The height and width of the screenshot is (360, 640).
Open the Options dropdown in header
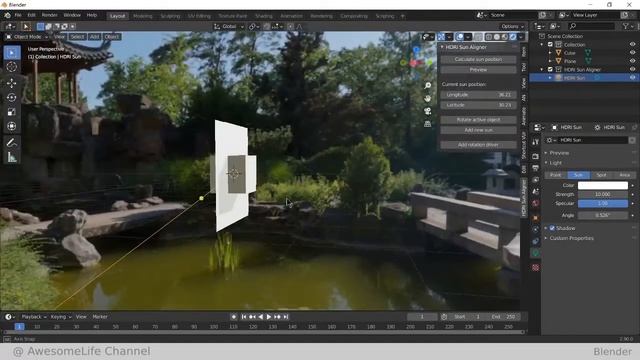click(512, 26)
